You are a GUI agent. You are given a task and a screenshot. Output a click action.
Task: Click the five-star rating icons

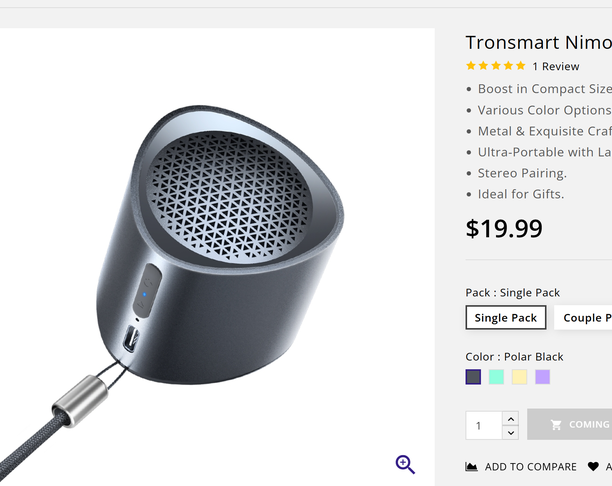(x=496, y=66)
